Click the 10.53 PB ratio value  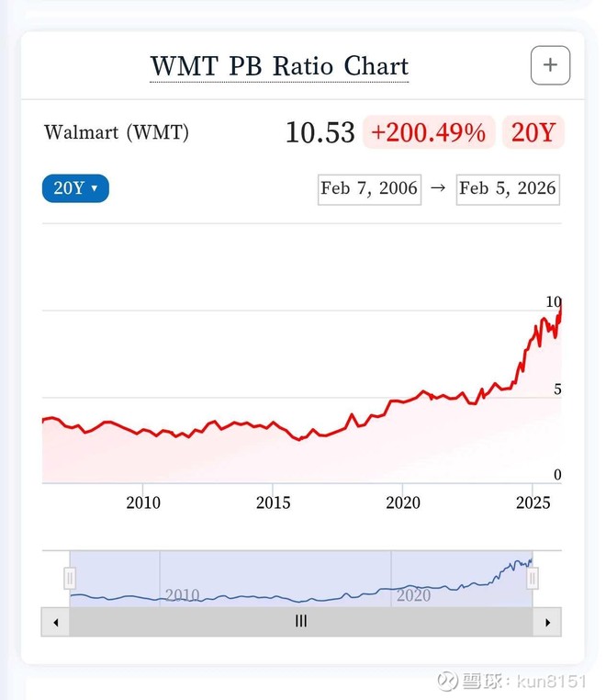pyautogui.click(x=320, y=132)
